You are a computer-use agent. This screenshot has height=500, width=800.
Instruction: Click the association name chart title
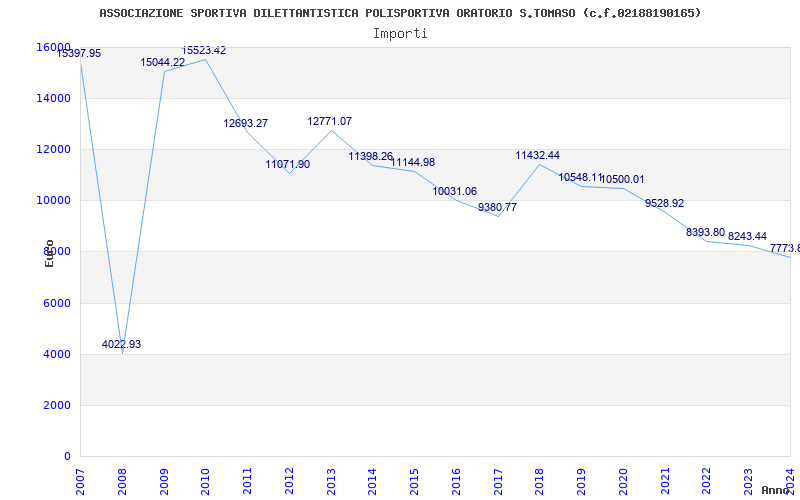(x=400, y=13)
